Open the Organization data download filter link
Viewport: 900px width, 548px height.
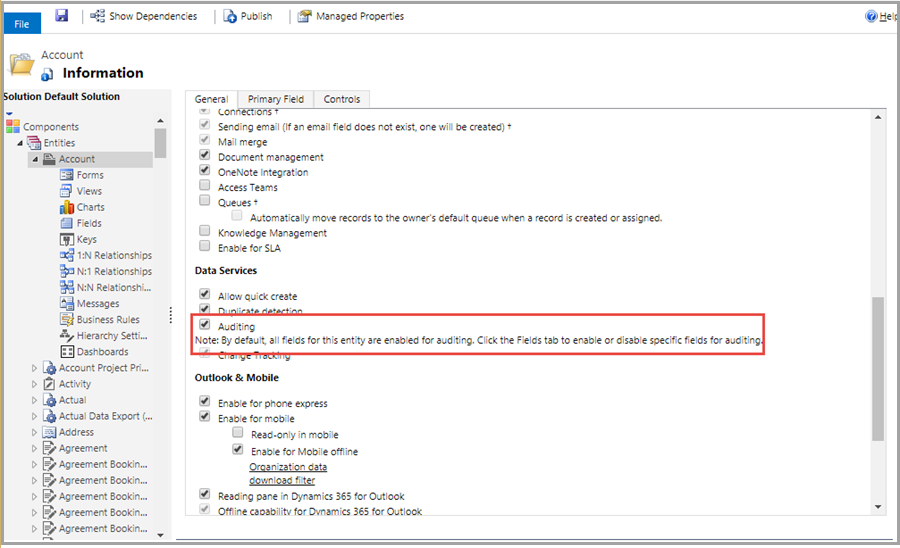287,474
